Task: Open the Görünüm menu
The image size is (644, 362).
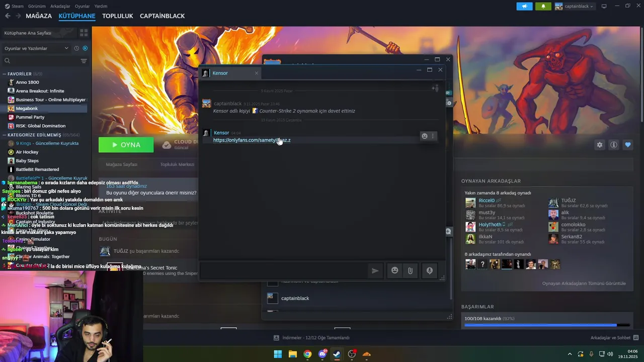Action: (37, 6)
